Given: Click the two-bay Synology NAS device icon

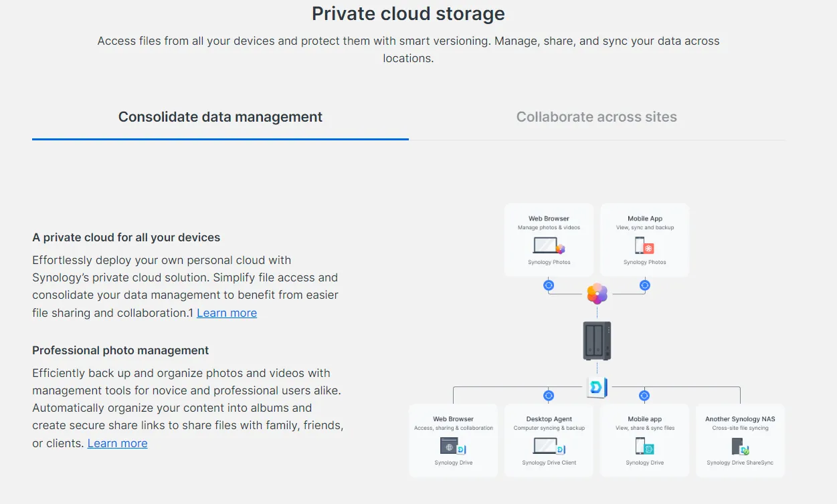Looking at the screenshot, I should tap(597, 340).
